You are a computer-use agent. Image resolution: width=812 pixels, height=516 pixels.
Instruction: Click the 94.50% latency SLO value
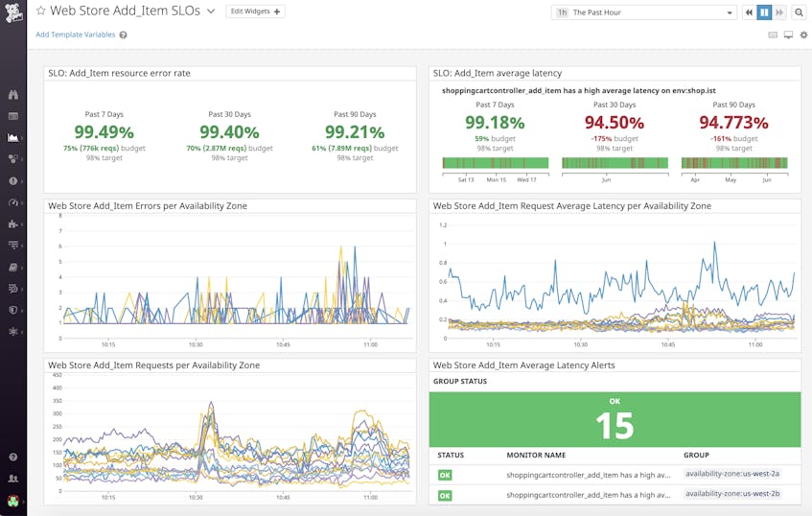(x=615, y=123)
